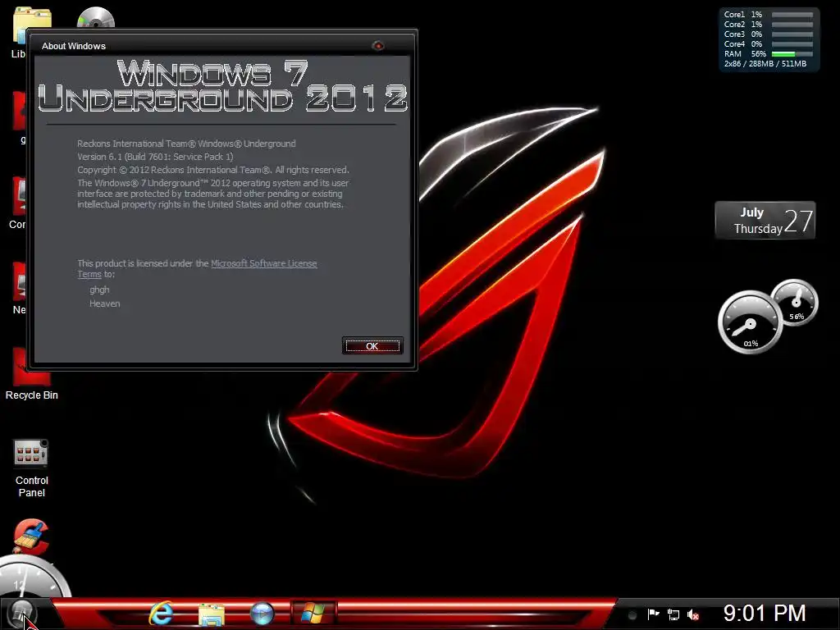This screenshot has height=630, width=840.
Task: Open Windows Explorer folder on taskbar
Action: (x=212, y=614)
